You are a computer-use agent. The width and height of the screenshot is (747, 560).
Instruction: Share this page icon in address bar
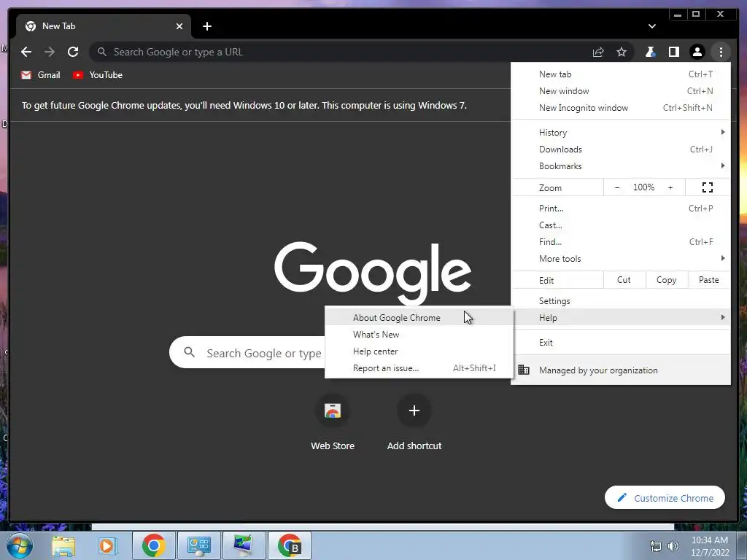598,52
